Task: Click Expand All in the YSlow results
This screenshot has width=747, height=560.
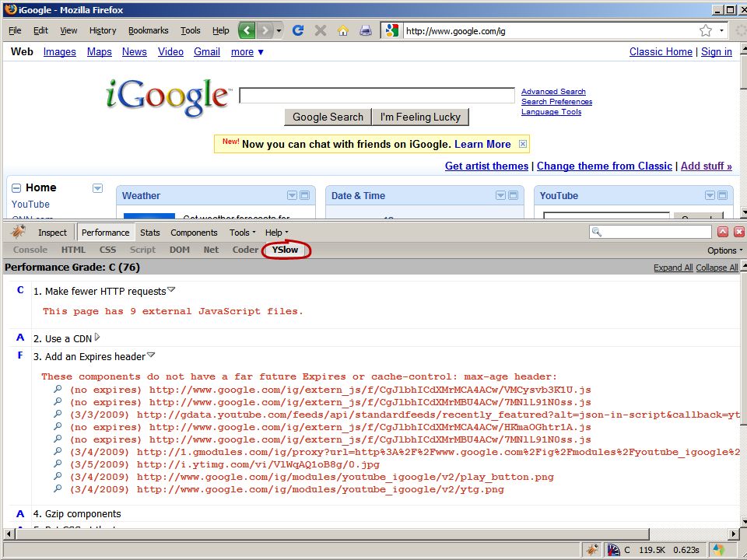Action: (673, 268)
